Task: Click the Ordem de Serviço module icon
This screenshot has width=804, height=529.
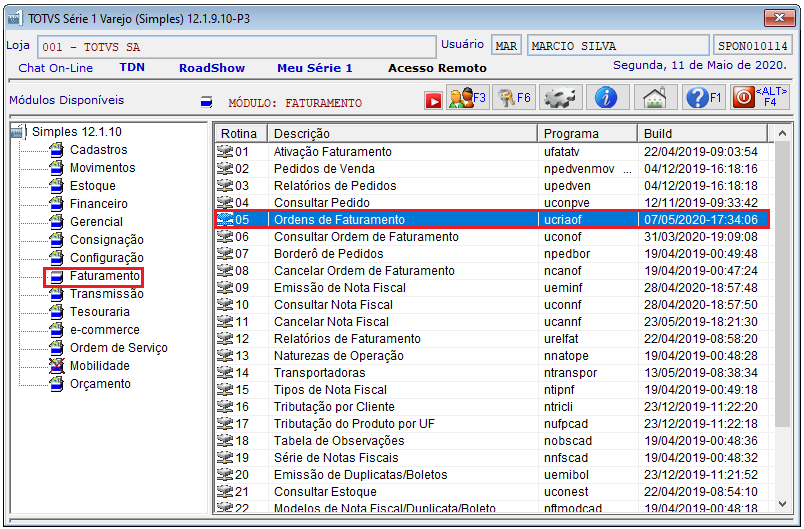Action: [56, 348]
